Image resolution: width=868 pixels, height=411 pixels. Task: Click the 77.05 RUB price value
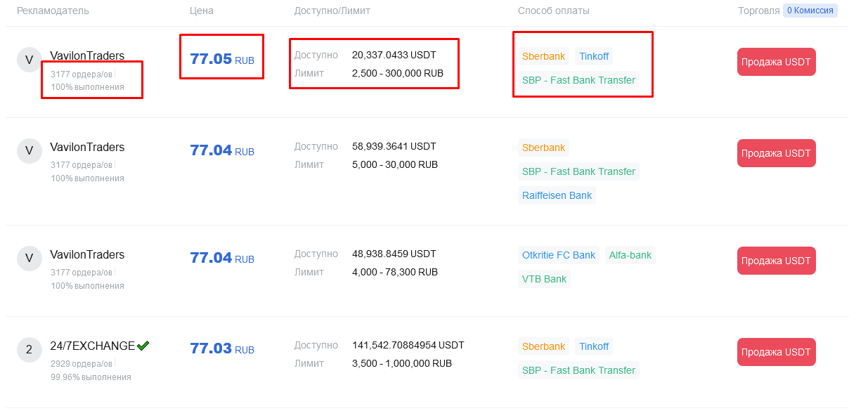tap(222, 59)
